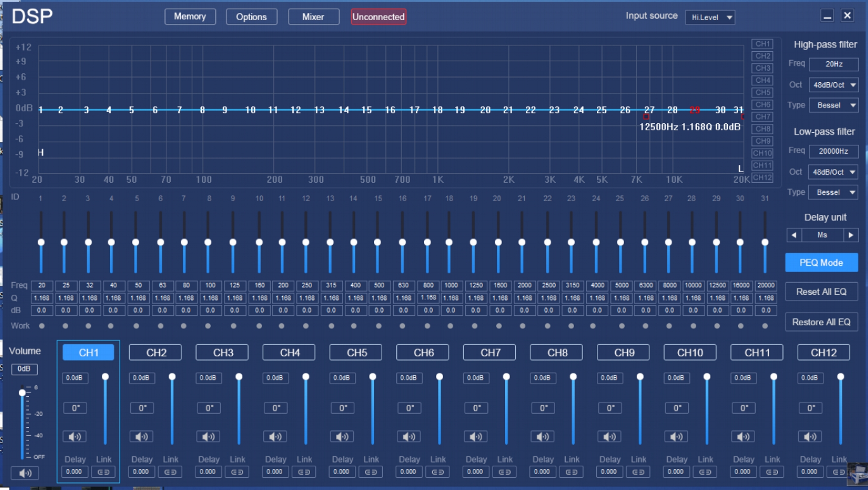Image resolution: width=868 pixels, height=490 pixels.
Task: Open Low-pass filter Type dropdown
Action: (833, 192)
